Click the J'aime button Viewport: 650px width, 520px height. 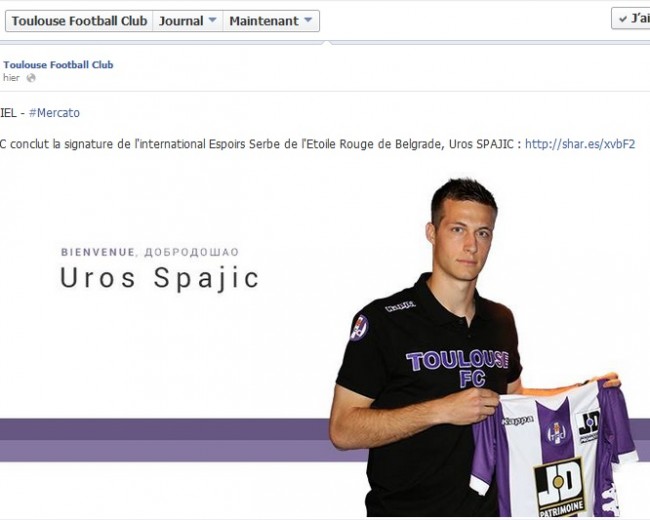pyautogui.click(x=631, y=18)
